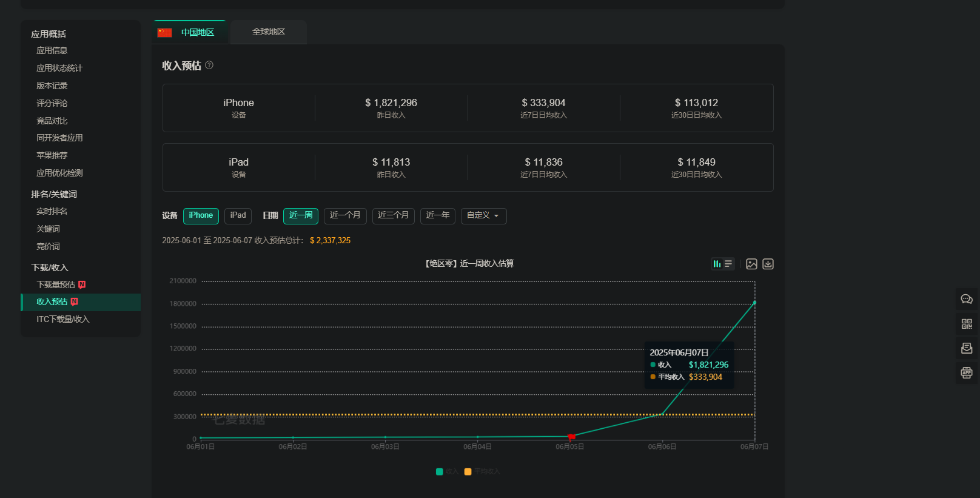Open the feedback mailbox floating icon

click(967, 348)
